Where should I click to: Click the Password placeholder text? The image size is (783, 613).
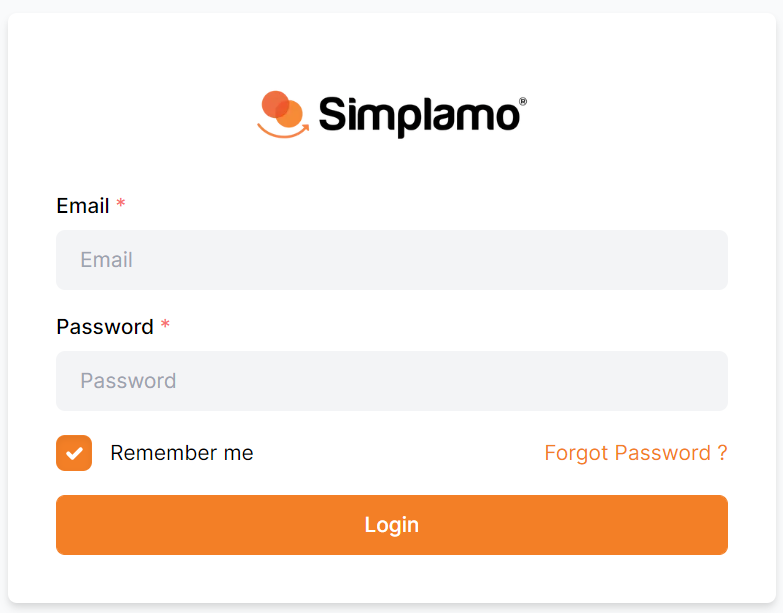pos(128,381)
